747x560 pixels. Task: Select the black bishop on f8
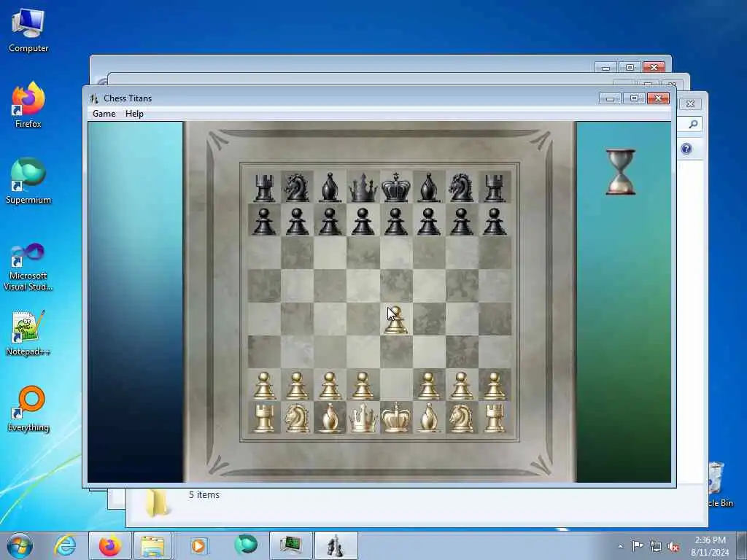[x=429, y=187]
